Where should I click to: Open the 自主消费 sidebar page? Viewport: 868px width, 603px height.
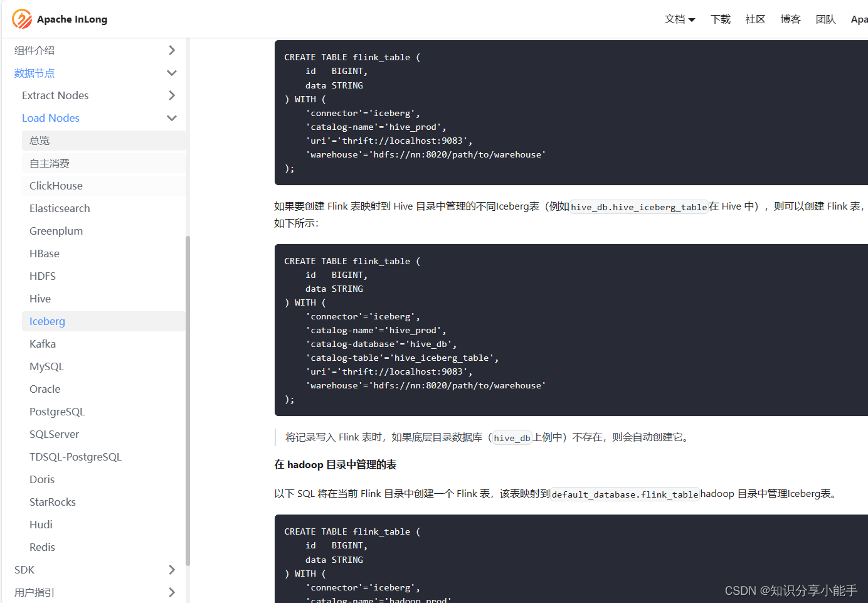[x=103, y=163]
